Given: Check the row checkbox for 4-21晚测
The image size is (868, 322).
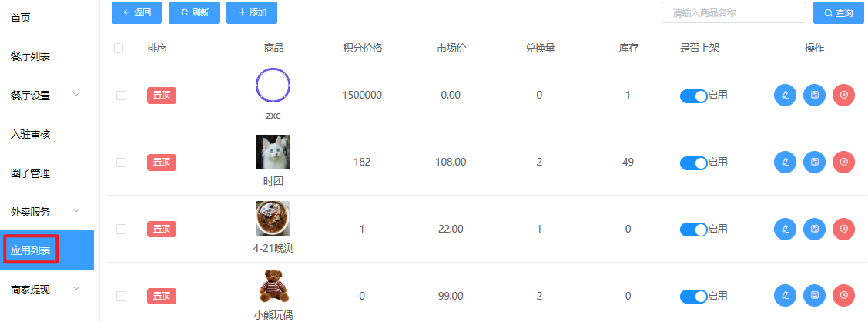Looking at the screenshot, I should [x=121, y=229].
